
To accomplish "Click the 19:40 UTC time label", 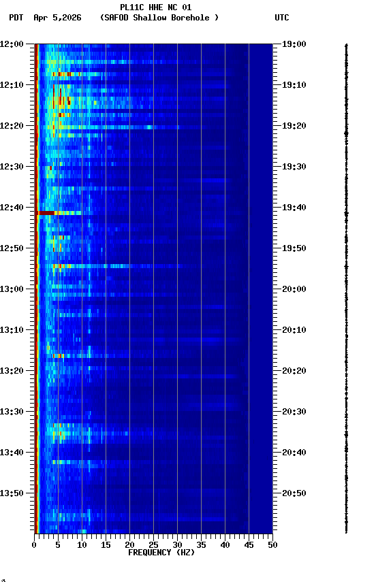I will 294,208.
